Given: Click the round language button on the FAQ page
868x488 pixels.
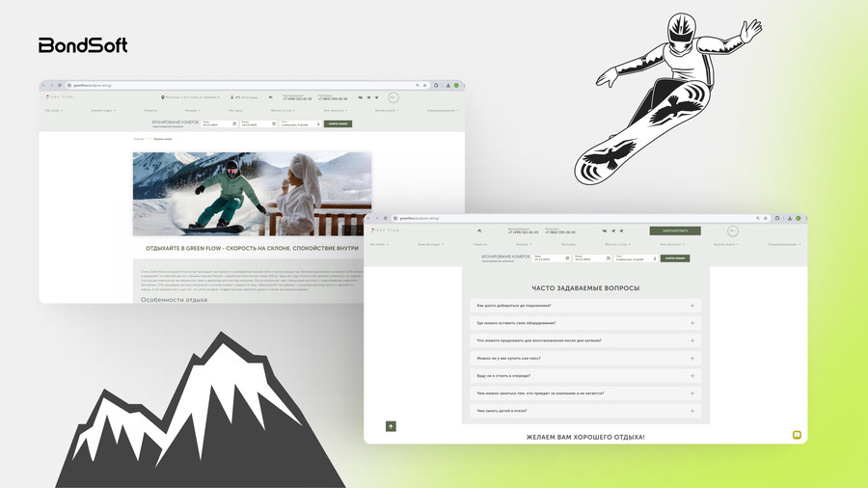Looking at the screenshot, I should [732, 231].
